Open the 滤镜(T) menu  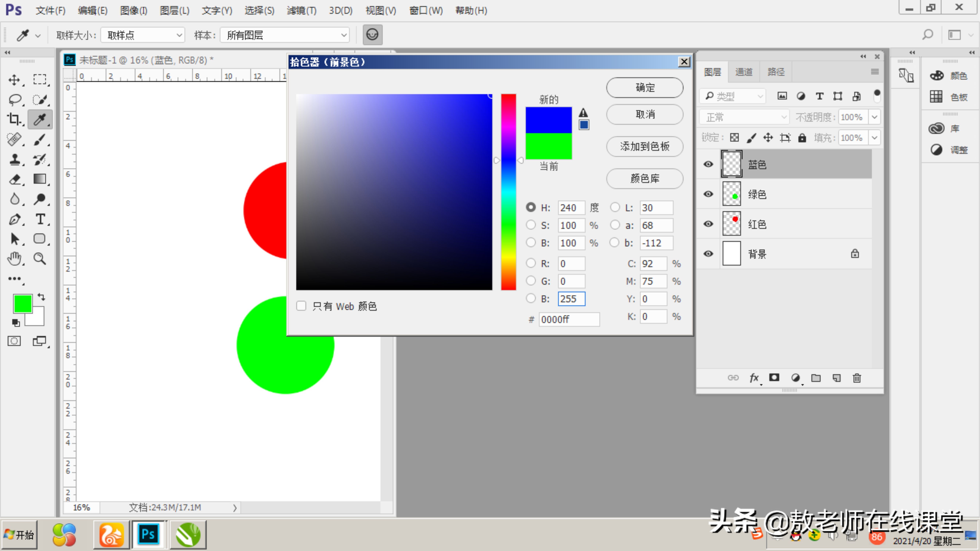[x=302, y=10]
